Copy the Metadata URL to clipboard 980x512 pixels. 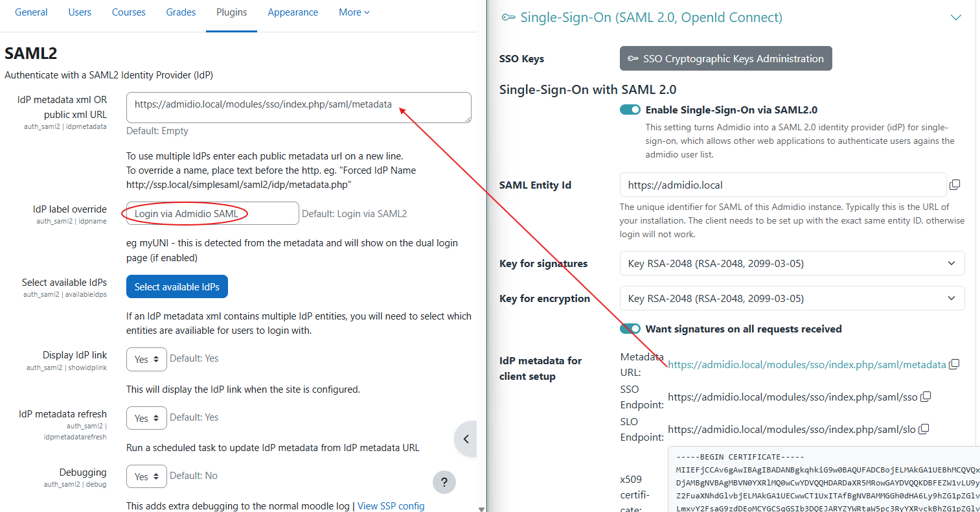(954, 364)
